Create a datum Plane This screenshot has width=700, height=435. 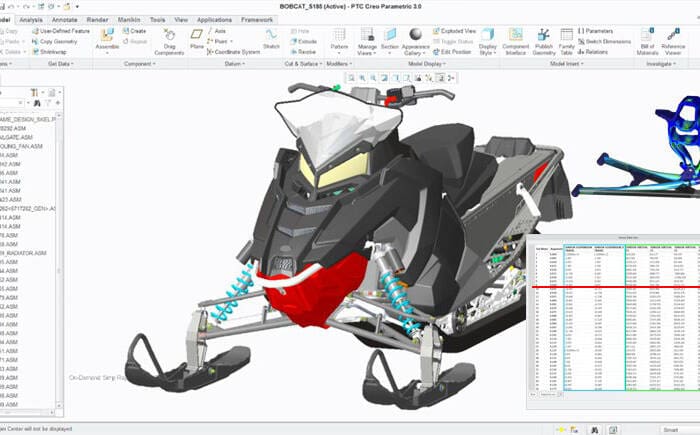tap(197, 38)
